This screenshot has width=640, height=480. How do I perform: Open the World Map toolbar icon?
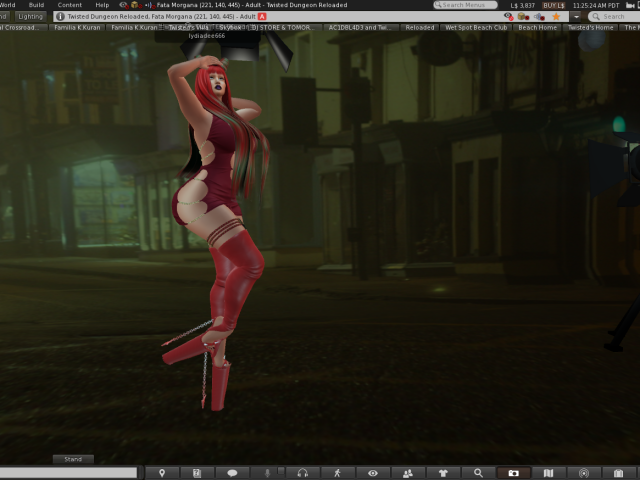click(548, 473)
